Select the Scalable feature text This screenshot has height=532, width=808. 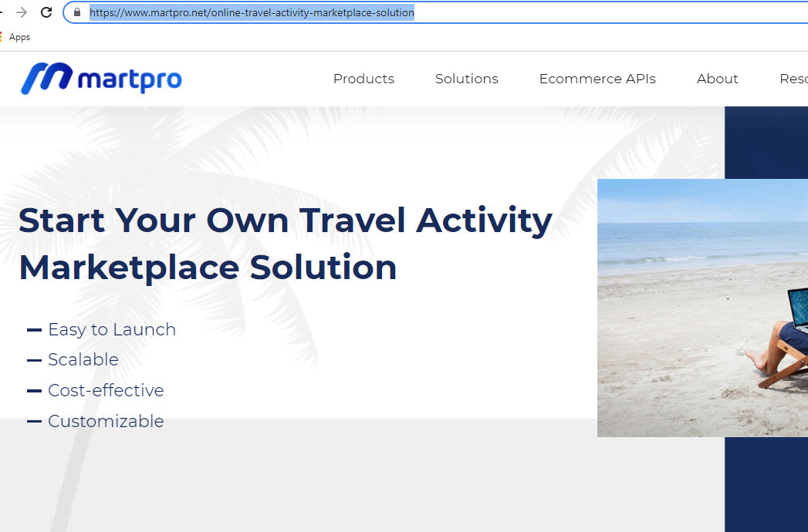coord(83,360)
